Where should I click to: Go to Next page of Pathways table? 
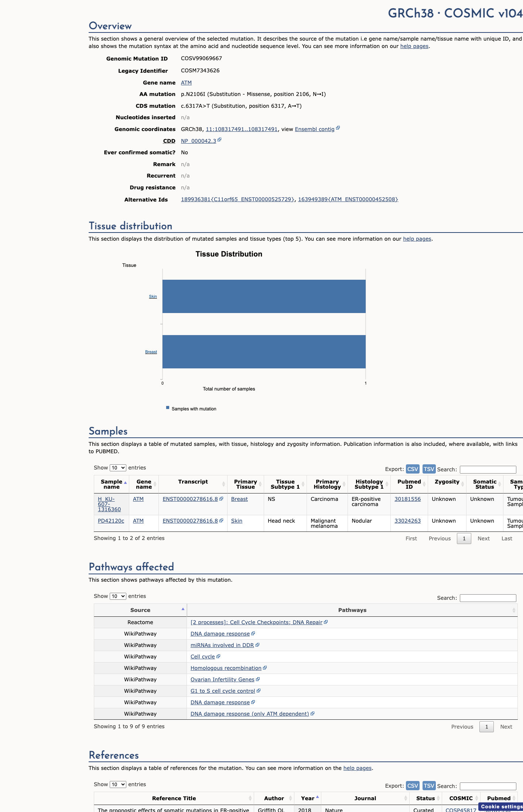[506, 727]
